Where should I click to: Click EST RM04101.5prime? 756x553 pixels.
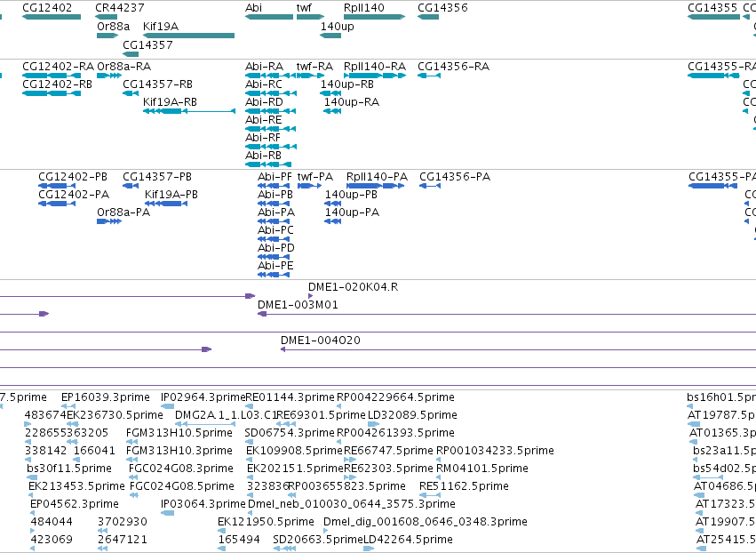[439, 477]
